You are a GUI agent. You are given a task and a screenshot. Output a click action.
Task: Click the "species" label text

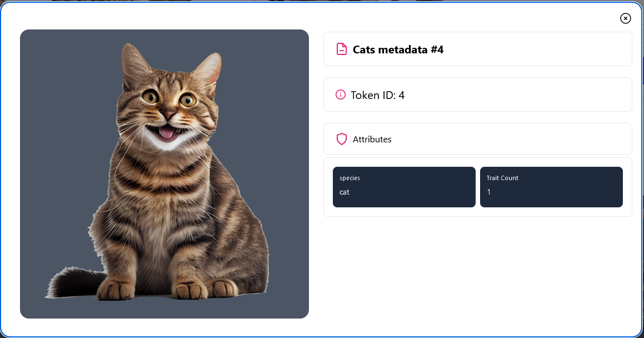(x=350, y=178)
